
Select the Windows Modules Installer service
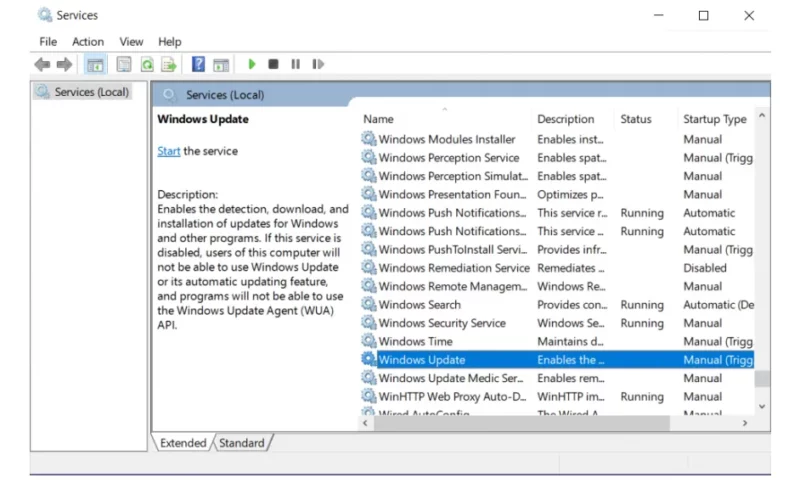coord(447,139)
